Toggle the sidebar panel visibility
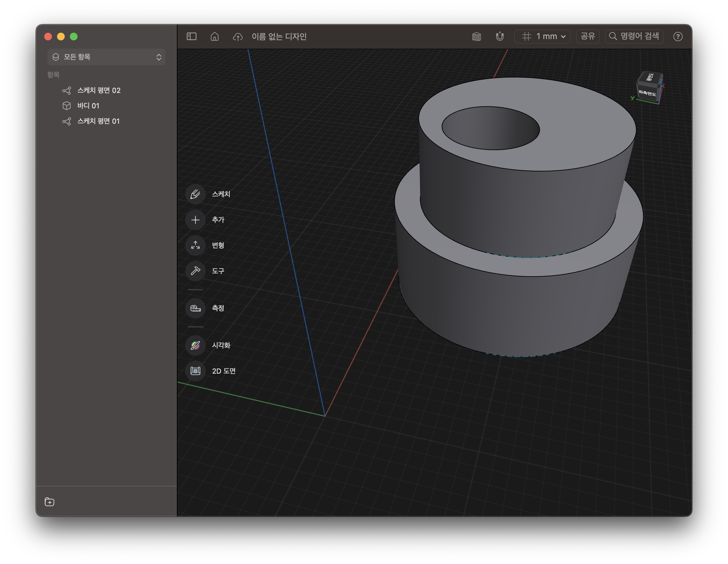The height and width of the screenshot is (564, 728). click(192, 36)
